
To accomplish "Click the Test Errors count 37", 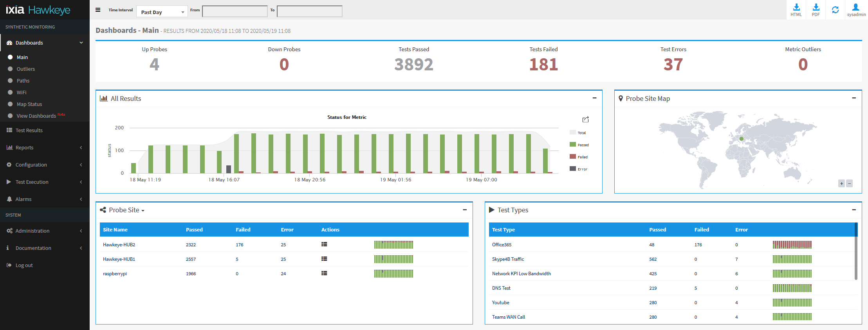I will pos(673,65).
